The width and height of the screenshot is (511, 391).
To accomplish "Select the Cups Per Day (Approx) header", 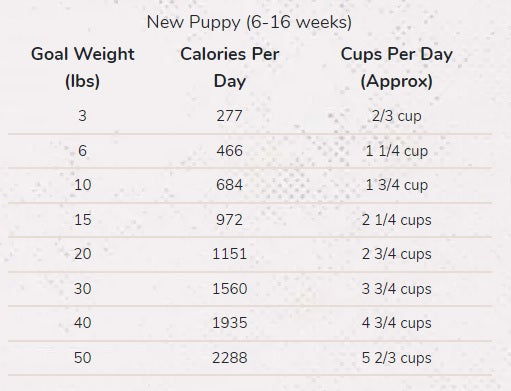I will (x=397, y=68).
